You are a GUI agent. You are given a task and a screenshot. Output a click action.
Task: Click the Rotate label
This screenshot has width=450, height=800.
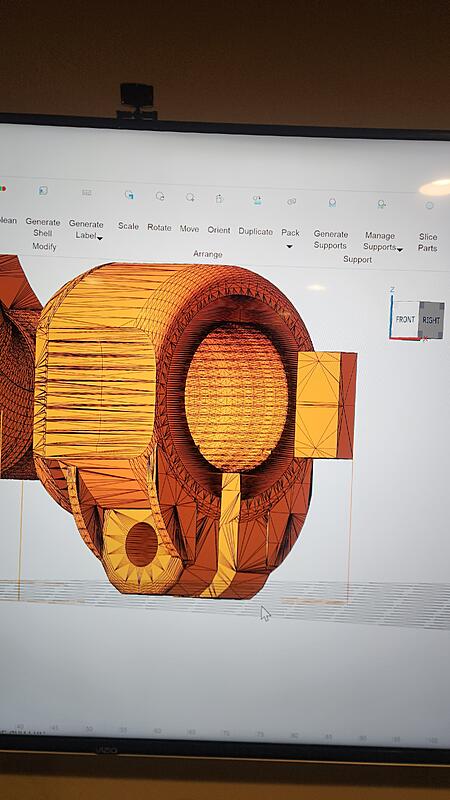click(x=159, y=227)
